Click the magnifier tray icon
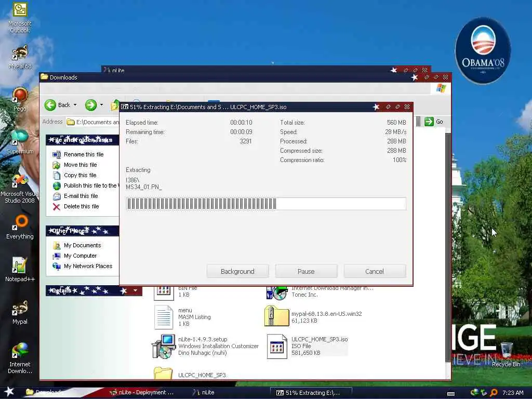The height and width of the screenshot is (399, 532). point(494,393)
